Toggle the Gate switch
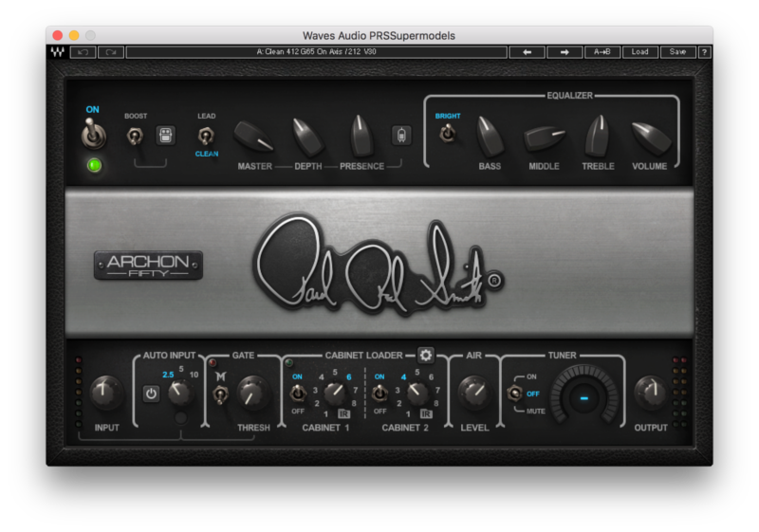Screen dimensions: 759x532 pos(221,394)
